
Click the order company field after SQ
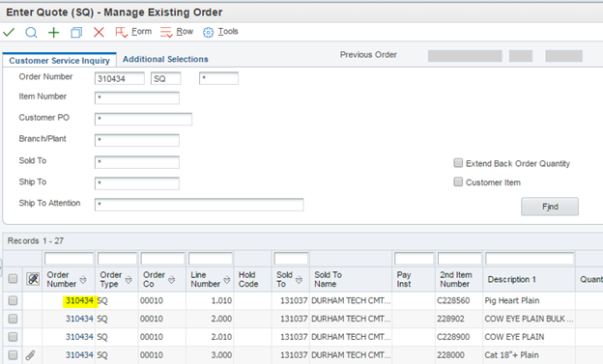point(218,78)
